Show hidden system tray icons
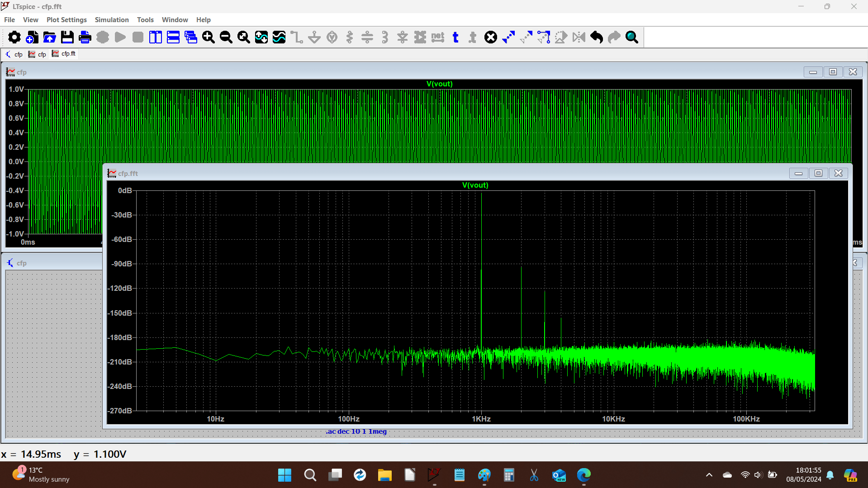 709,475
